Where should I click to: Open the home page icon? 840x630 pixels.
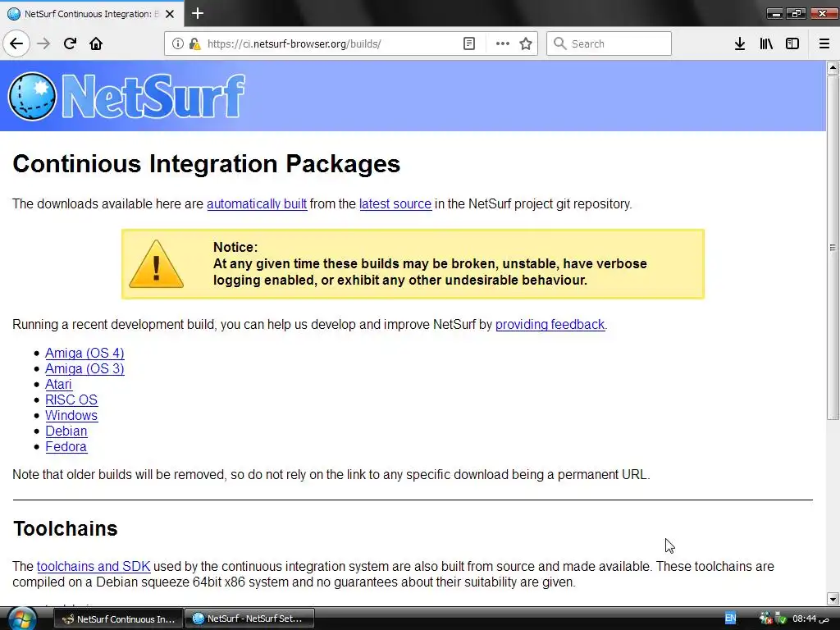click(x=96, y=43)
